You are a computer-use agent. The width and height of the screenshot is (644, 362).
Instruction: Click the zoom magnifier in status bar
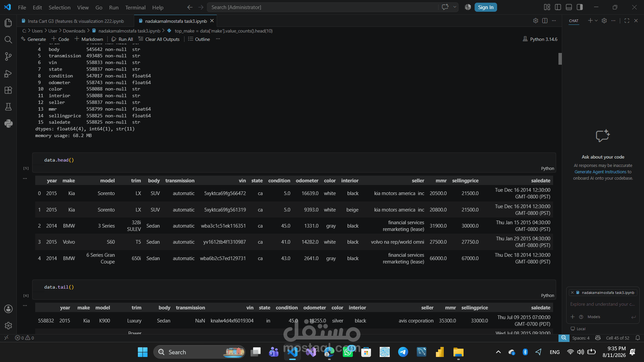[564, 338]
